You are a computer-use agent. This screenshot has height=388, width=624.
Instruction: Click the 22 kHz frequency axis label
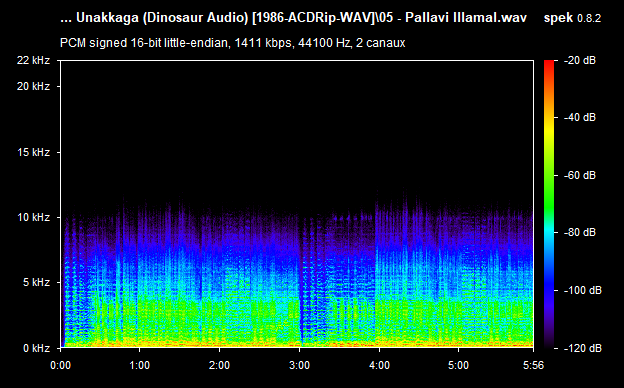click(x=33, y=60)
